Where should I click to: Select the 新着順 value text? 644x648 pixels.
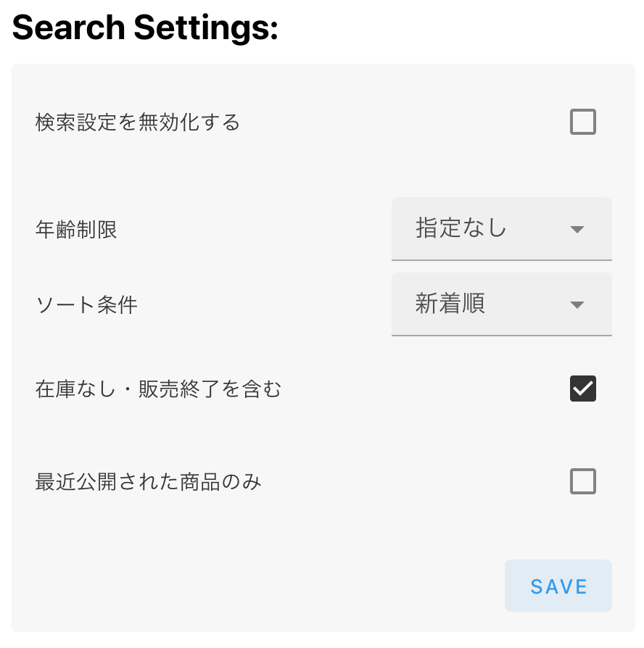click(450, 304)
